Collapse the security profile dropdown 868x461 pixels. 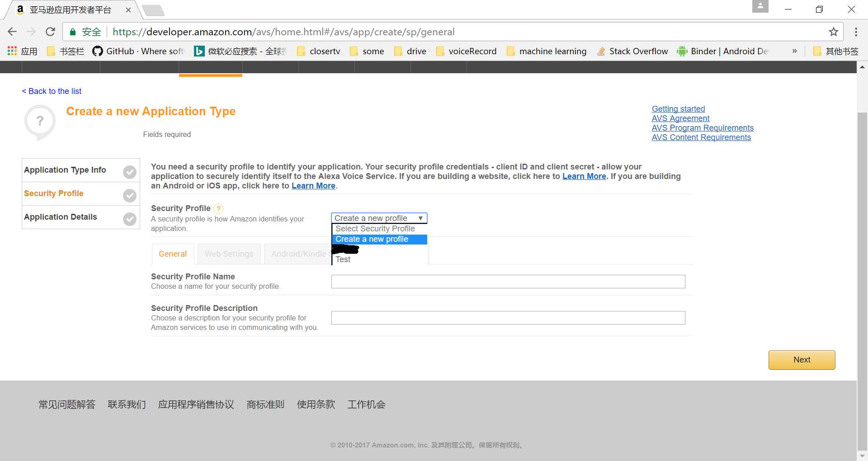point(379,218)
